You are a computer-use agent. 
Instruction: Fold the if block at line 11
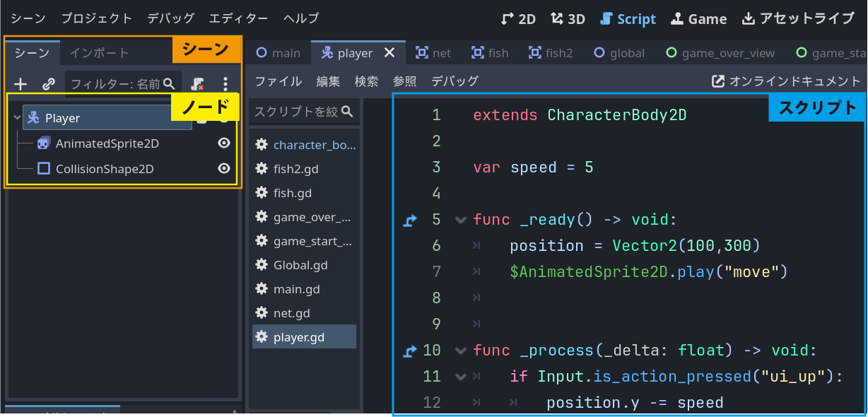(x=461, y=377)
